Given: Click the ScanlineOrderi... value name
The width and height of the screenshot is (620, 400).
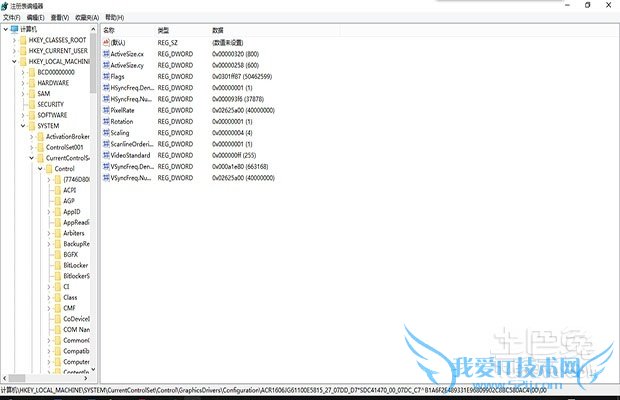Looking at the screenshot, I should tap(132, 144).
